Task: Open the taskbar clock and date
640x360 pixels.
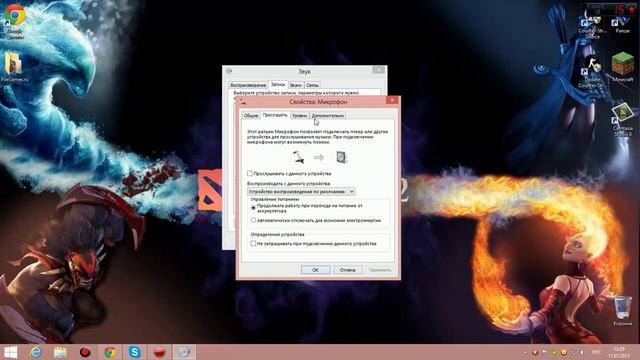Action: (x=620, y=352)
